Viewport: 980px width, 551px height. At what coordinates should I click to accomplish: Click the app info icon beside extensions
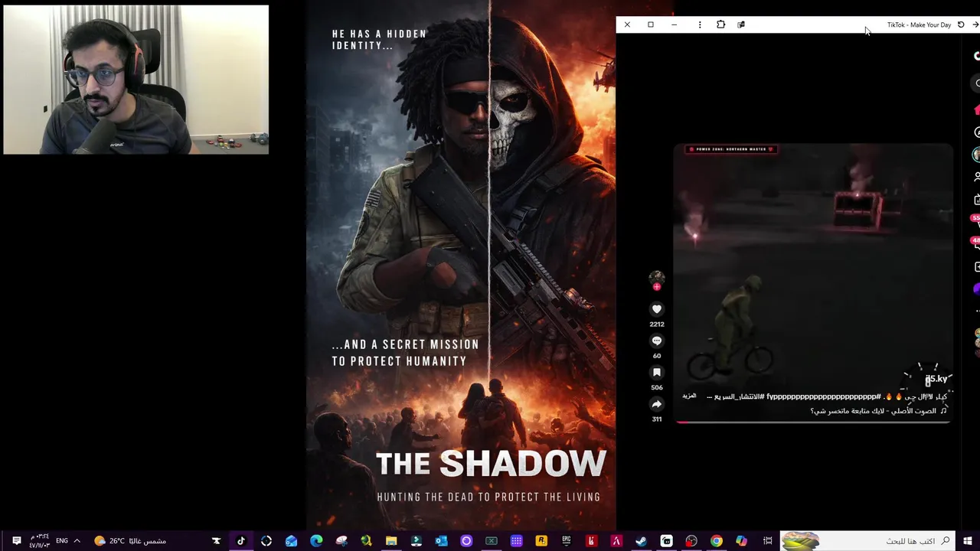(741, 24)
